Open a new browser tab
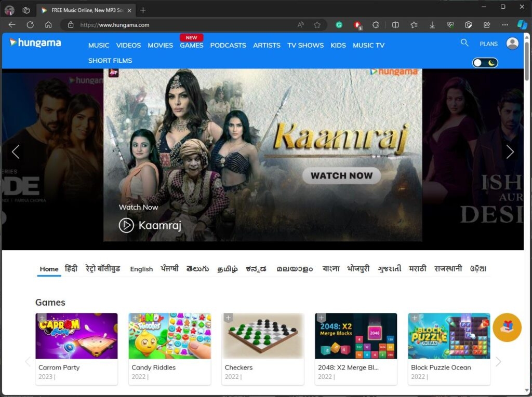The image size is (532, 397). (x=143, y=10)
